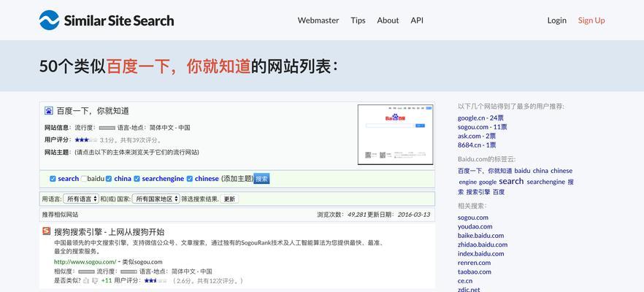This screenshot has width=644, height=292.
Task: Click 百度一下，你就知道 in the tag cloud
Action: tap(485, 171)
